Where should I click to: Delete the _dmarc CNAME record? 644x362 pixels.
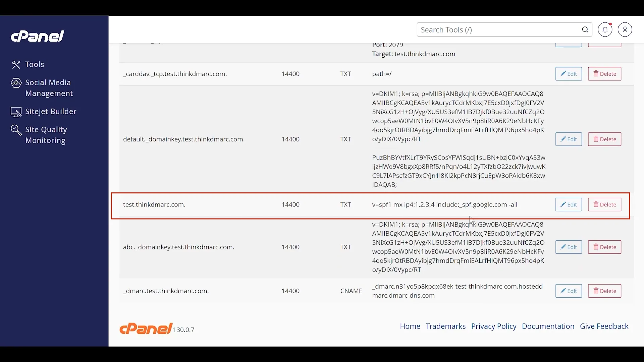pos(604,291)
